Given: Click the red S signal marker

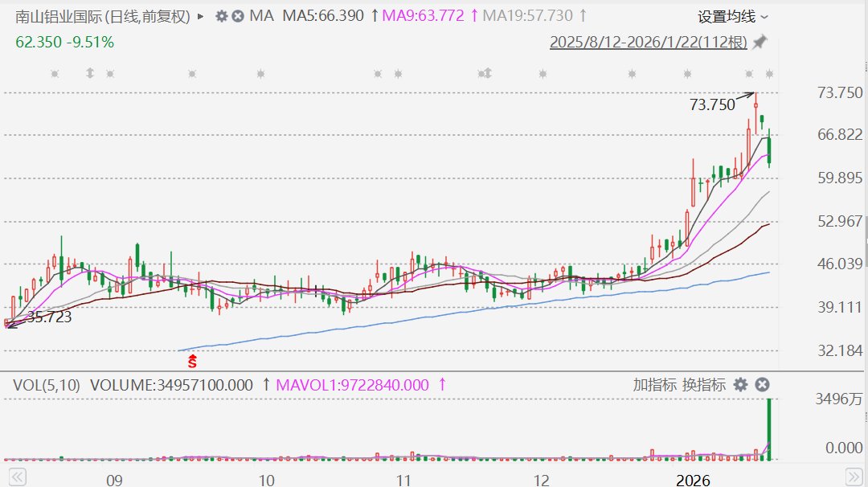Looking at the screenshot, I should click(192, 362).
